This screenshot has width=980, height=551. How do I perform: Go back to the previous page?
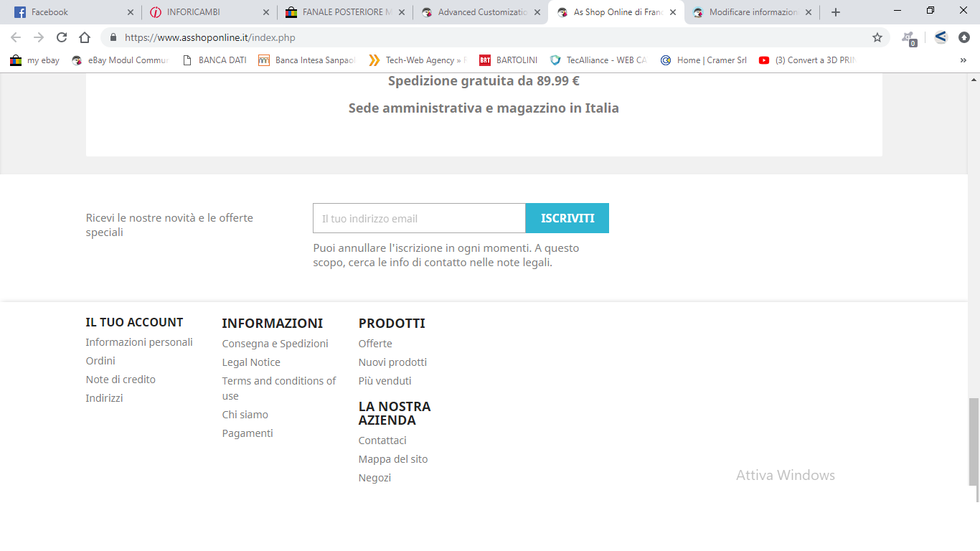point(16,37)
